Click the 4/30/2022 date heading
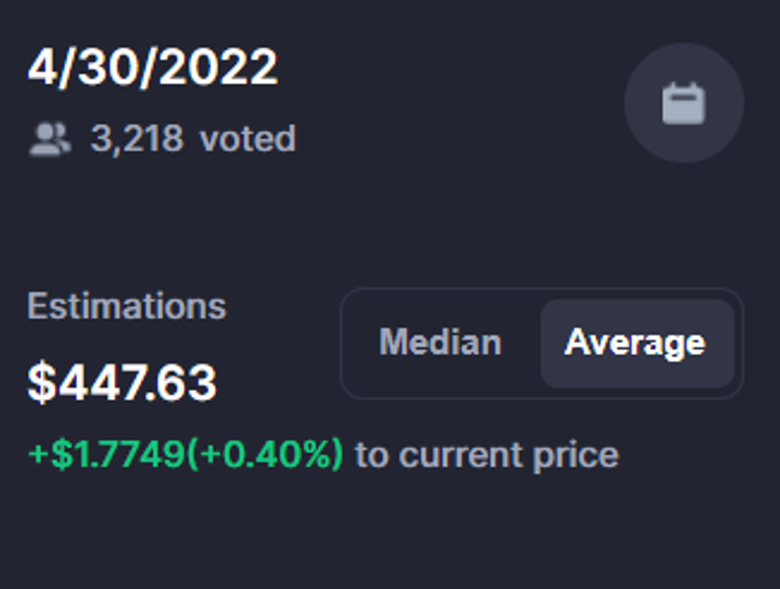 [x=152, y=68]
